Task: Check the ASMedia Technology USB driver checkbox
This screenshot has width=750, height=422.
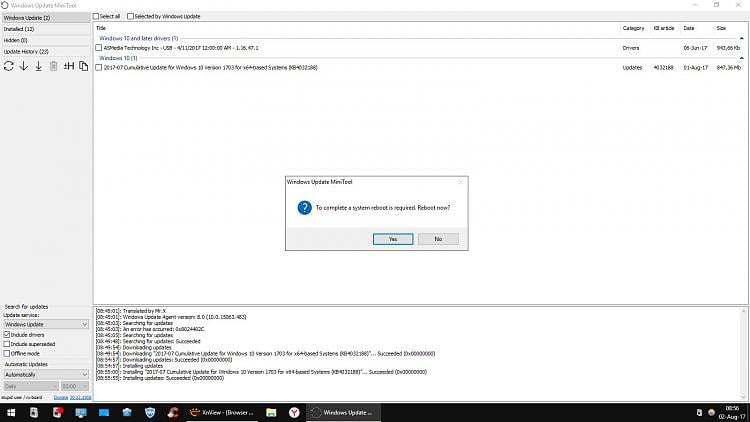Action: (99, 48)
